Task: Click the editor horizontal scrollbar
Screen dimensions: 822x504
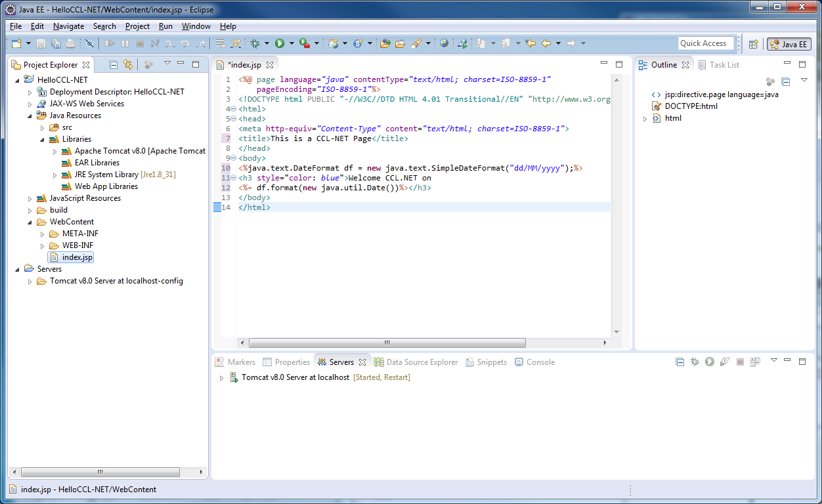Action: (x=387, y=343)
